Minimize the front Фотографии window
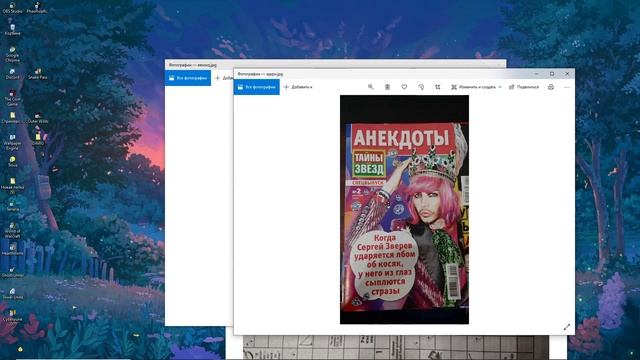This screenshot has width=640, height=360. [x=536, y=74]
